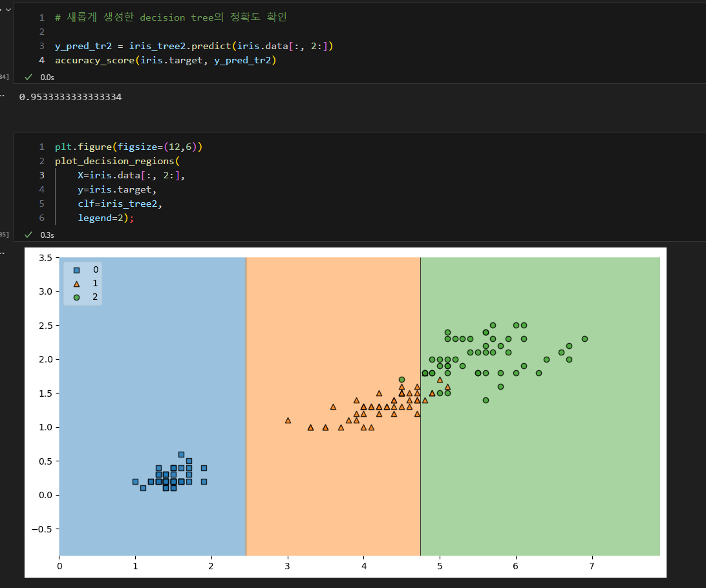Click line number 2 in the plot_decision_regions cell
This screenshot has height=588, width=706.
[42, 161]
